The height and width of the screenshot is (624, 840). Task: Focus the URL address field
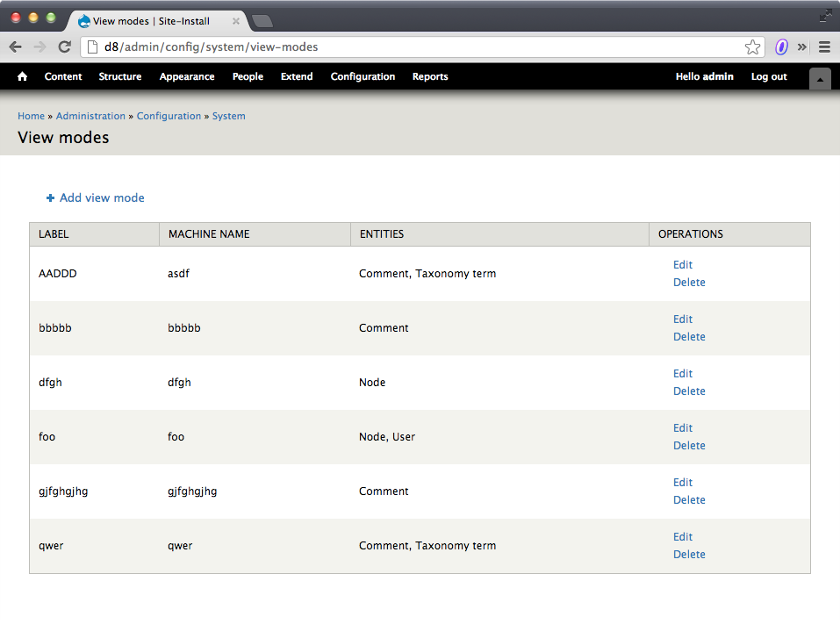tap(423, 47)
